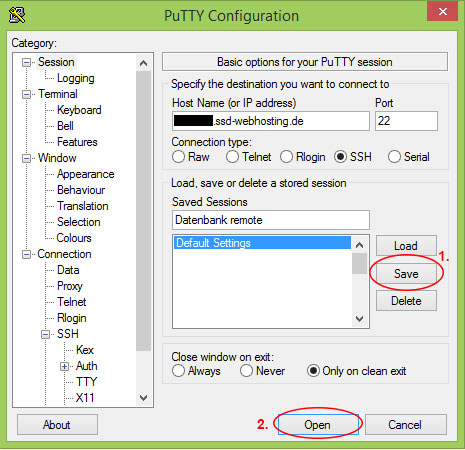The height and width of the screenshot is (450, 465).
Task: Collapse the Window tree node
Action: pyautogui.click(x=26, y=158)
